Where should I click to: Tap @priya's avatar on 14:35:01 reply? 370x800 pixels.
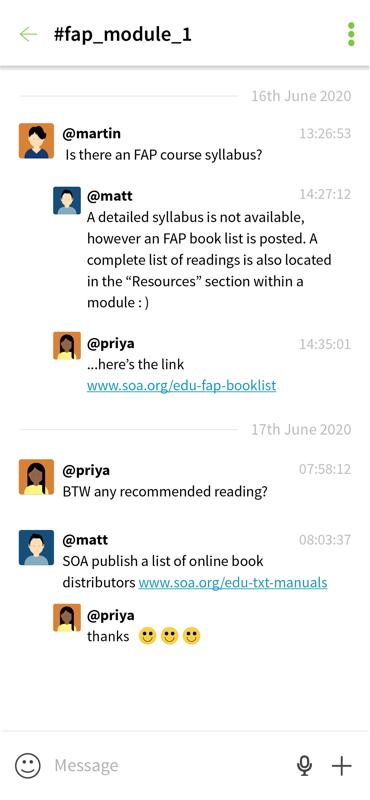[67, 346]
